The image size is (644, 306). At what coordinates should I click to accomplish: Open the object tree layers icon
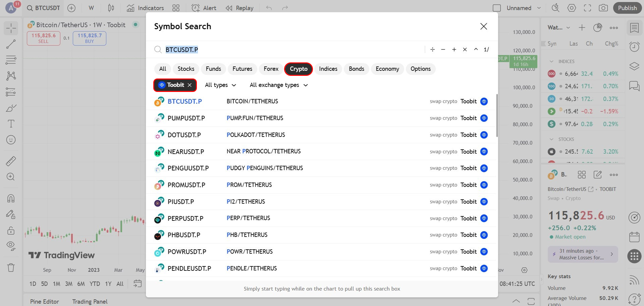pyautogui.click(x=634, y=66)
